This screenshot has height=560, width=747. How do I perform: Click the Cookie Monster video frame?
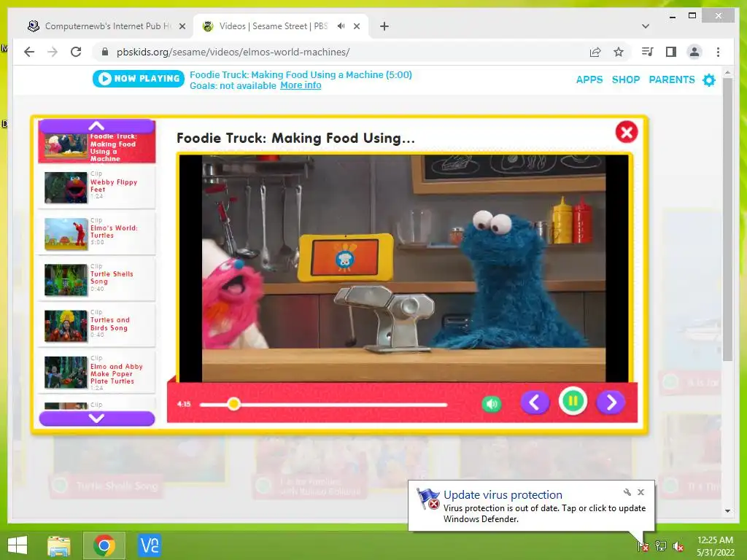point(403,268)
